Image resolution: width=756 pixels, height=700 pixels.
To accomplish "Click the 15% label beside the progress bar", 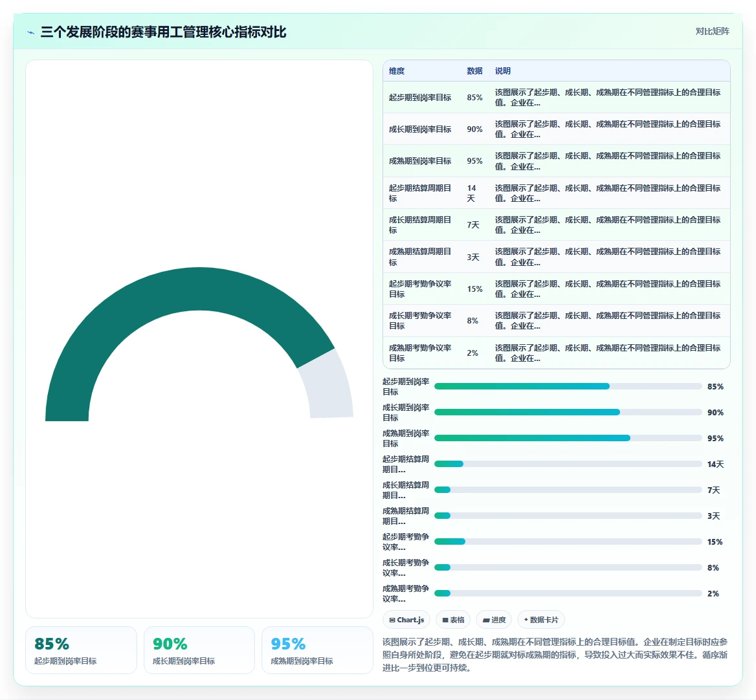I will pyautogui.click(x=715, y=542).
